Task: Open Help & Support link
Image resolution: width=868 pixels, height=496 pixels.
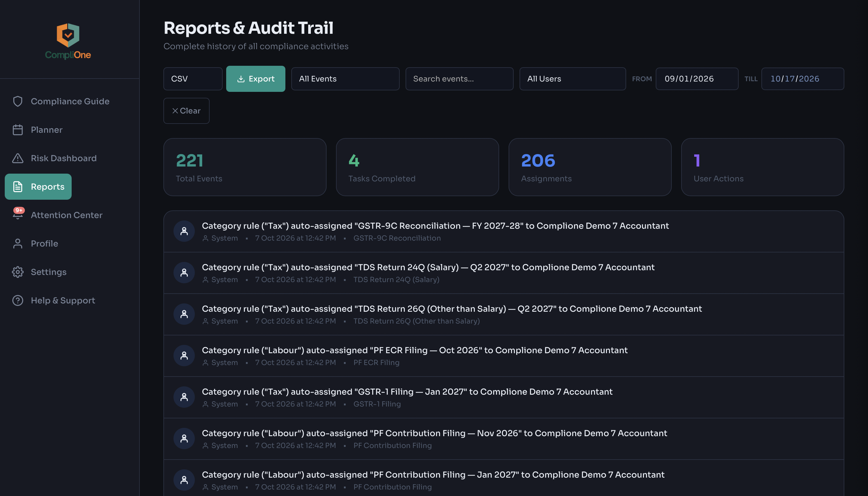Action: tap(63, 300)
